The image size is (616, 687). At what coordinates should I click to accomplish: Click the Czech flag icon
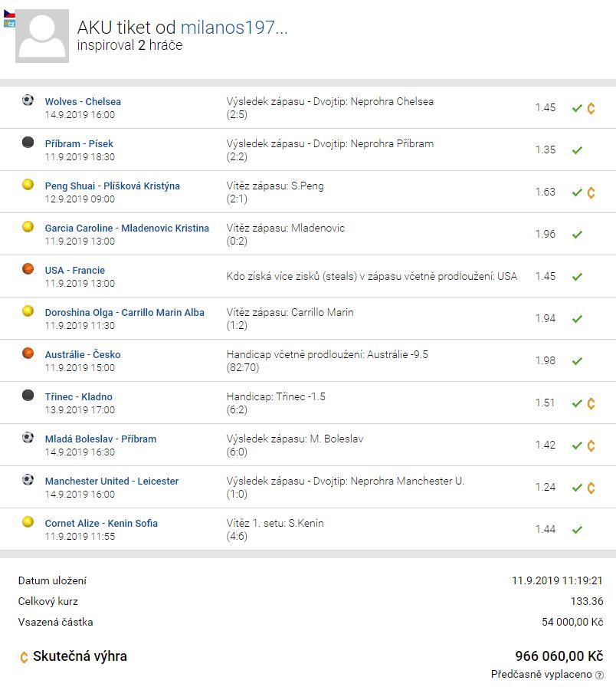click(9, 15)
